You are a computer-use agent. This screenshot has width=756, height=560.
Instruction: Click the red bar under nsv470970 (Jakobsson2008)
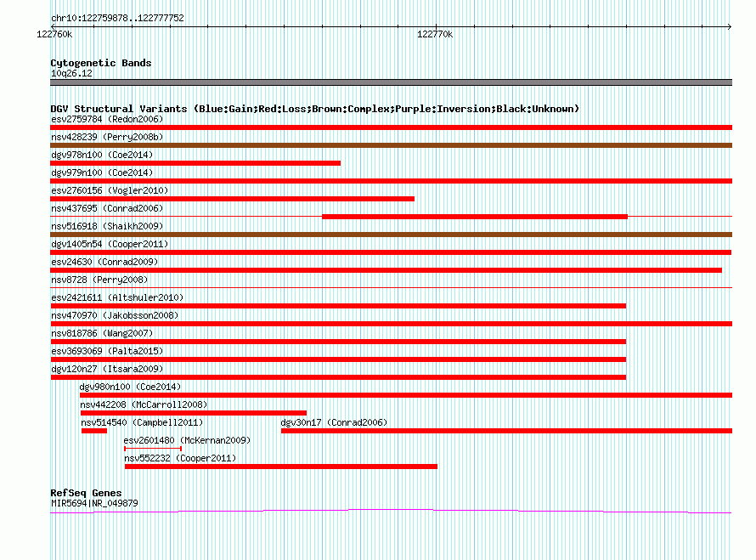(391, 324)
